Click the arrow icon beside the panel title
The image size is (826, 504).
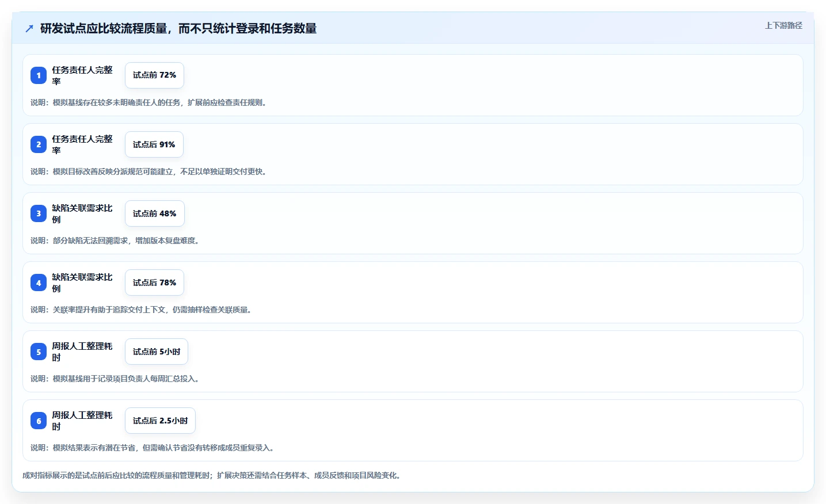pyautogui.click(x=29, y=29)
